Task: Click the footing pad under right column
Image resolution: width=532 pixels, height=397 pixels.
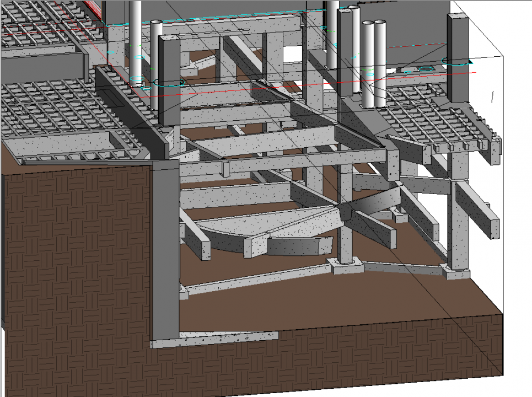Action: tap(455, 272)
